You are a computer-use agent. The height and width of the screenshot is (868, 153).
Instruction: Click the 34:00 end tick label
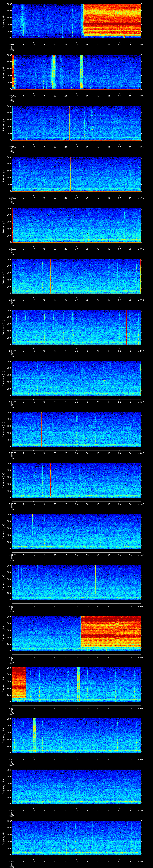[141, 147]
